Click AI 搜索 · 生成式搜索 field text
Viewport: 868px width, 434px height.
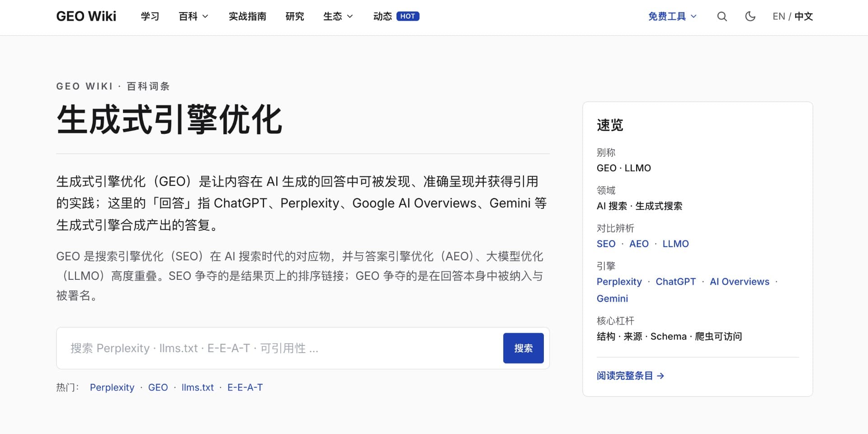639,206
